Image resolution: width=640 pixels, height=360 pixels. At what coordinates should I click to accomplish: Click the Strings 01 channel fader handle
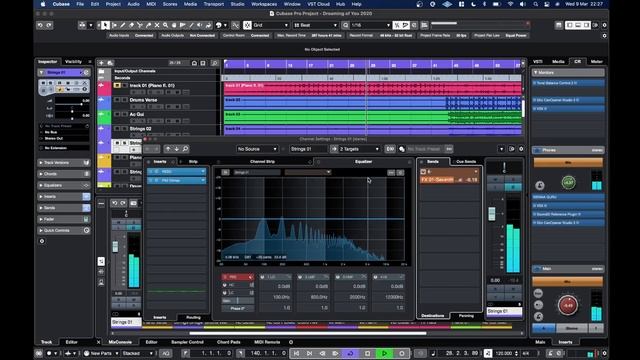[x=491, y=214]
